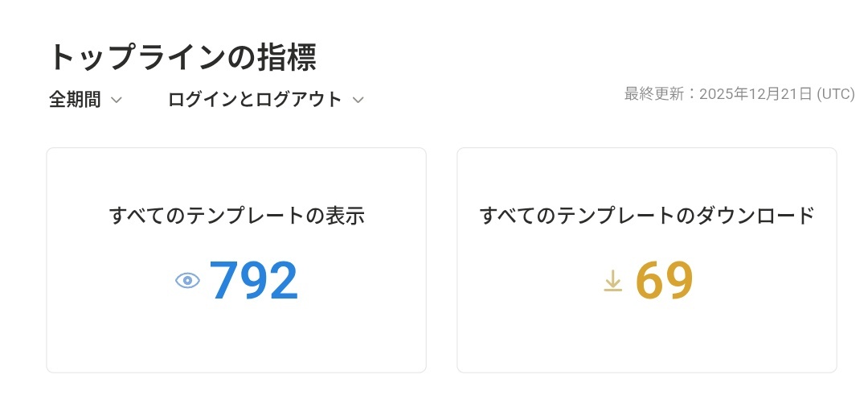868x416 pixels.
Task: Expand the ログインとログアウト filter dropdown
Action: point(255,100)
